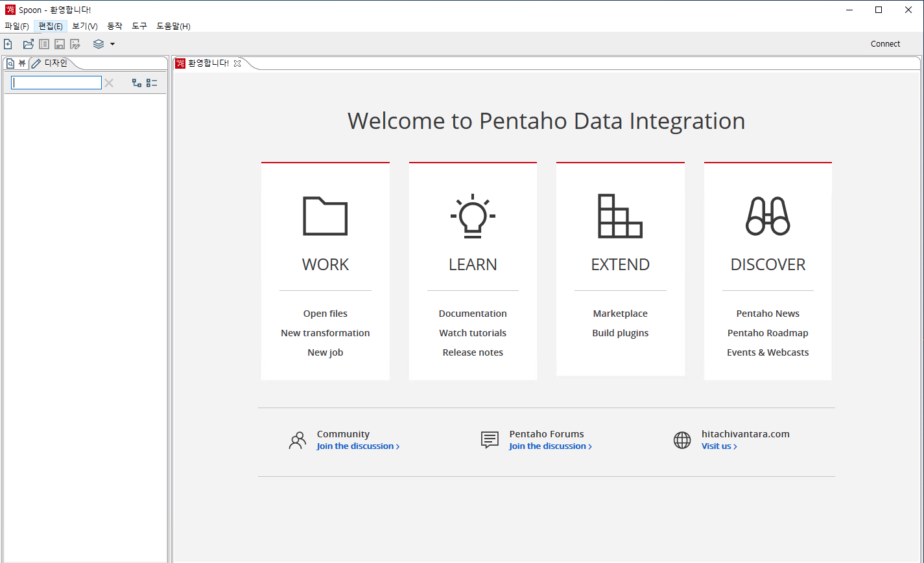Open Pentaho News link
This screenshot has height=563, width=924.
click(768, 314)
